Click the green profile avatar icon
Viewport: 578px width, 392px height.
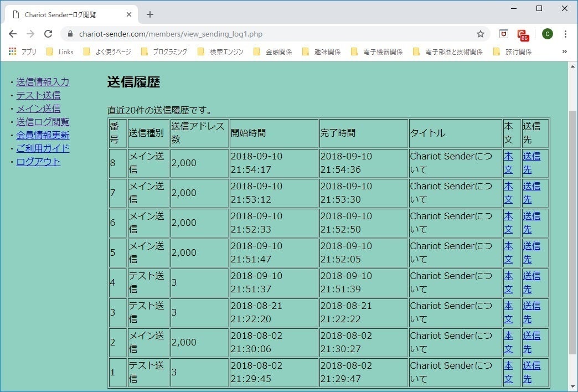pyautogui.click(x=547, y=34)
